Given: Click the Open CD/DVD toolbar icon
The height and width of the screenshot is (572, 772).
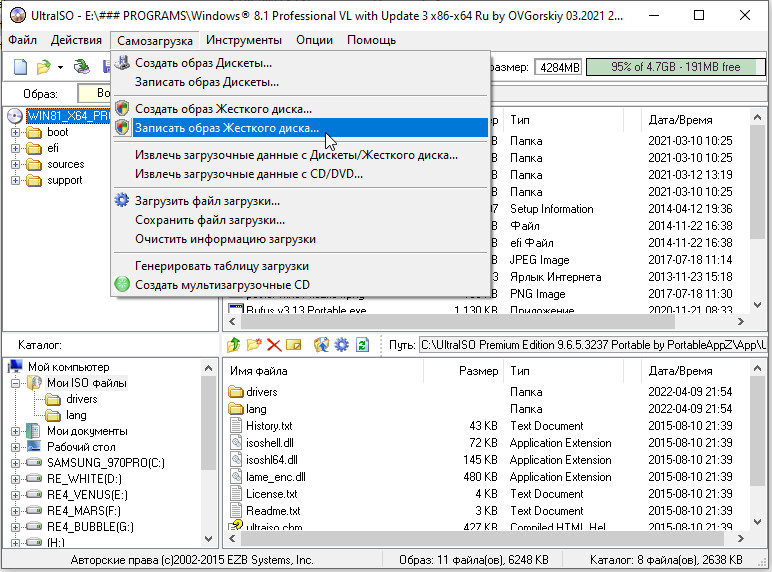Looking at the screenshot, I should pos(82,66).
